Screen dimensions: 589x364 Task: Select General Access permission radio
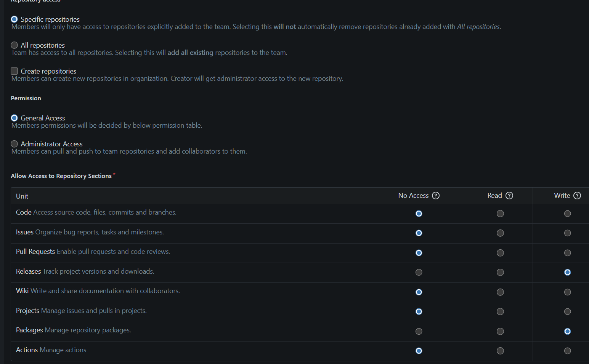[14, 118]
